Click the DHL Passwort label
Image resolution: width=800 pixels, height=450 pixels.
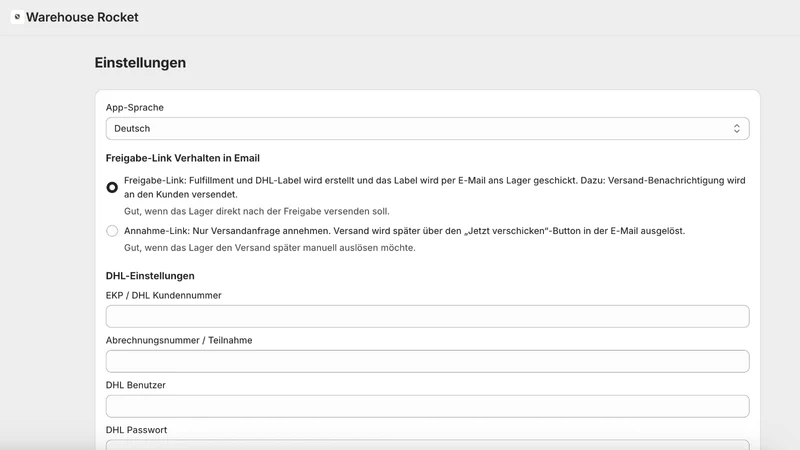coord(136,430)
